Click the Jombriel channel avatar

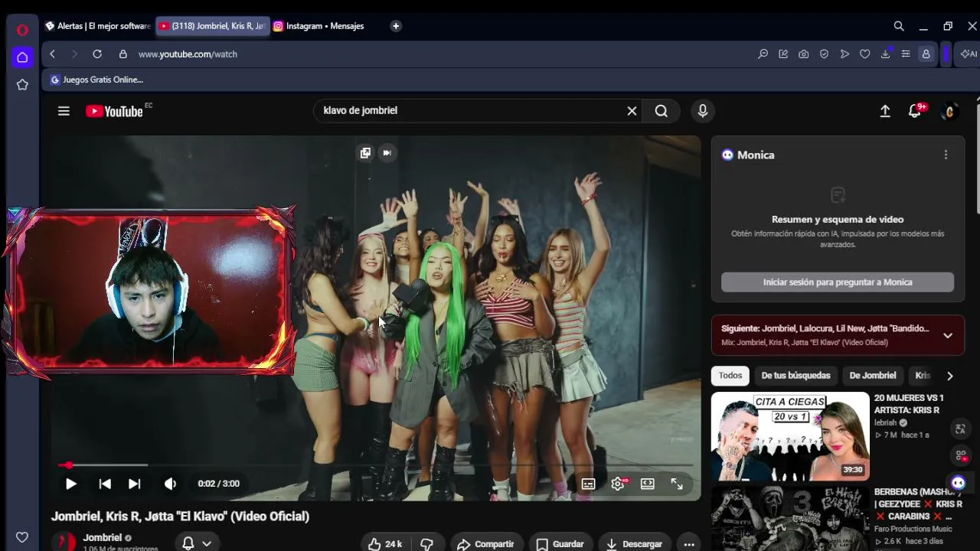click(64, 542)
